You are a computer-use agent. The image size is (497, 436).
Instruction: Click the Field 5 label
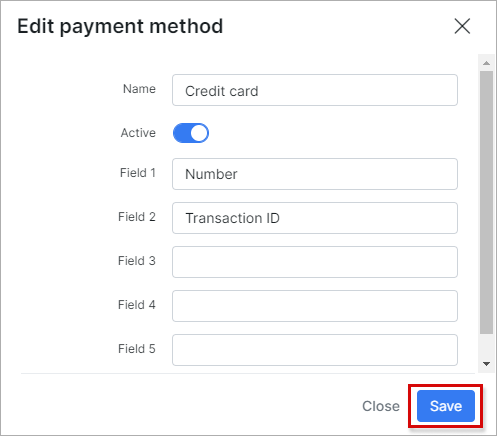click(137, 349)
